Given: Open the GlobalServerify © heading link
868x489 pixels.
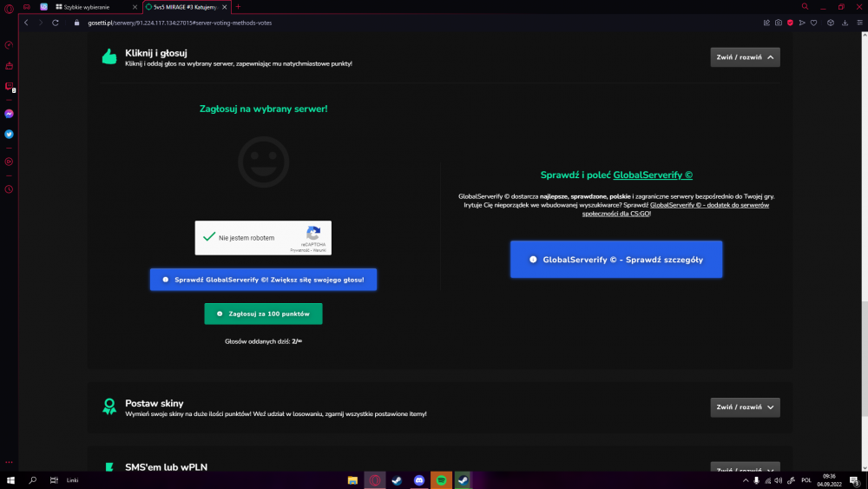Looking at the screenshot, I should click(653, 175).
